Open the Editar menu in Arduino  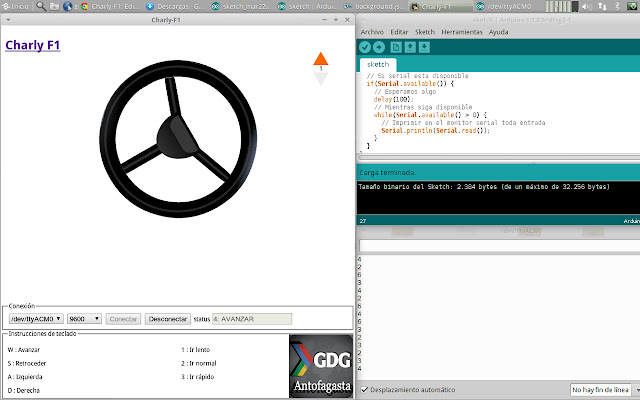[399, 32]
